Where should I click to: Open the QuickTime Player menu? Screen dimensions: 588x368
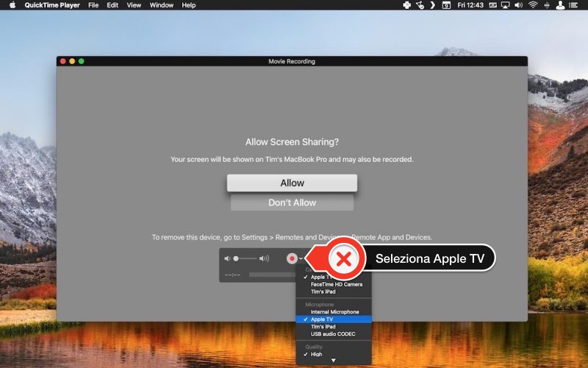pyautogui.click(x=52, y=5)
